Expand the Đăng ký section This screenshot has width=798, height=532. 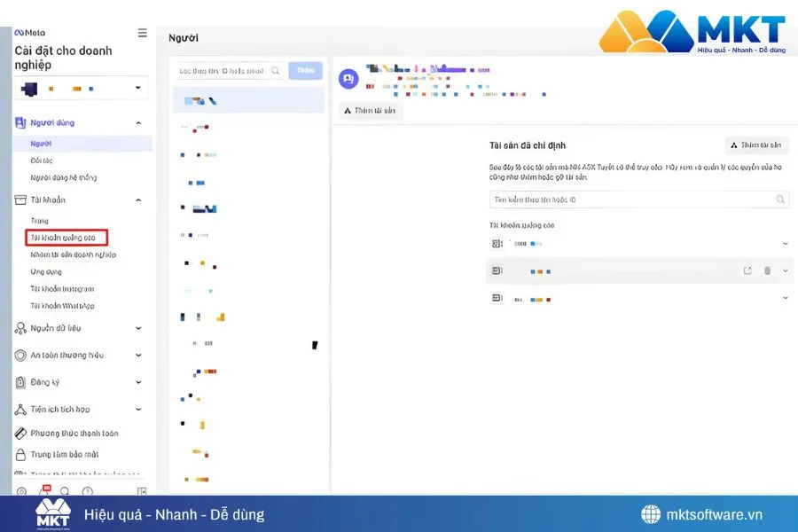(x=138, y=382)
